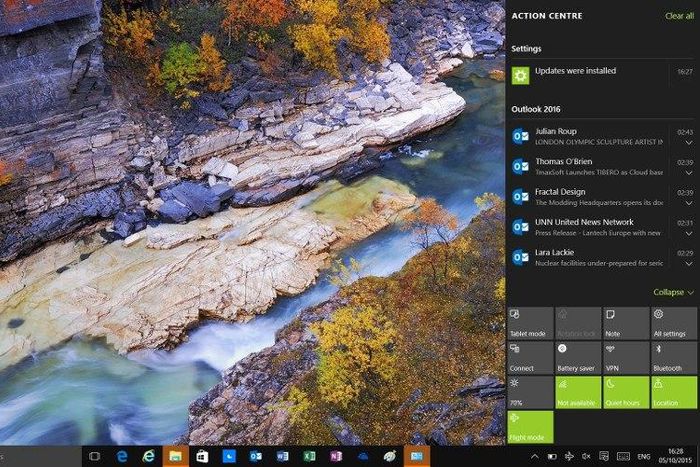Open Outlook from the taskbar
Screen dimensions: 700x467
[x=256, y=456]
